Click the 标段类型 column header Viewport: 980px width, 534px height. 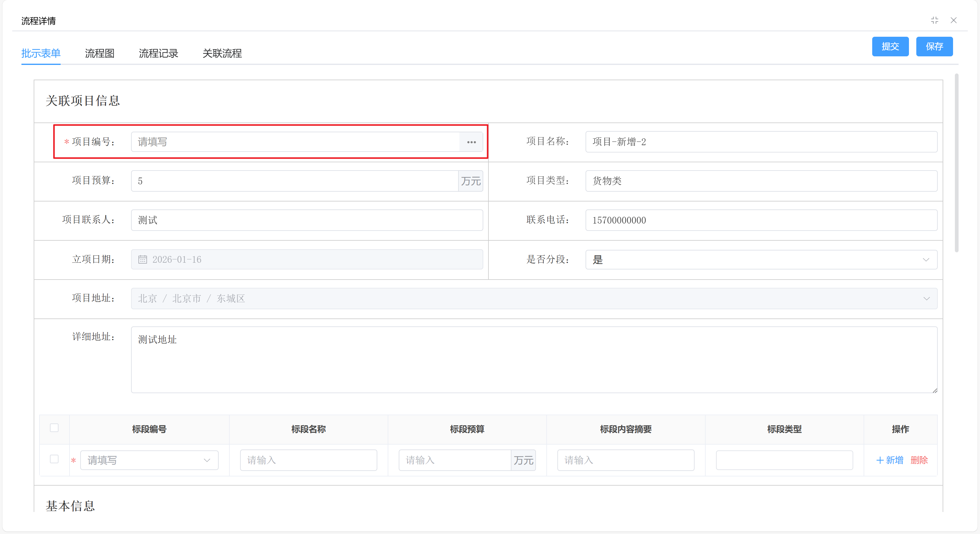(784, 429)
